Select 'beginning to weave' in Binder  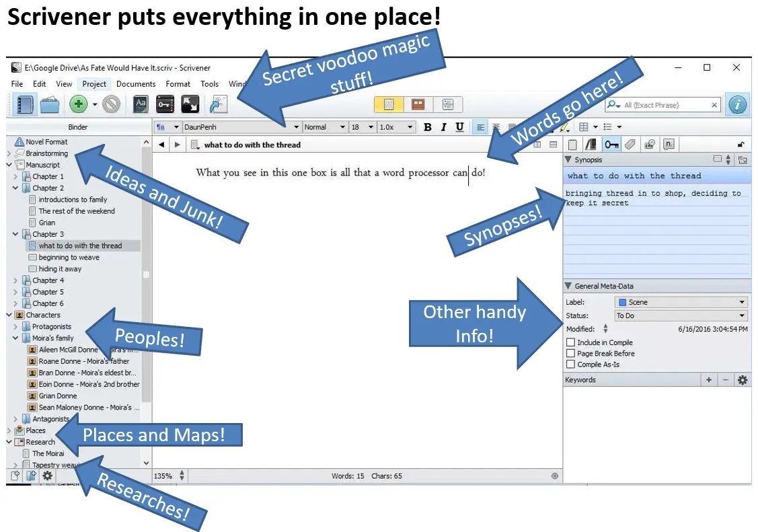coord(69,258)
